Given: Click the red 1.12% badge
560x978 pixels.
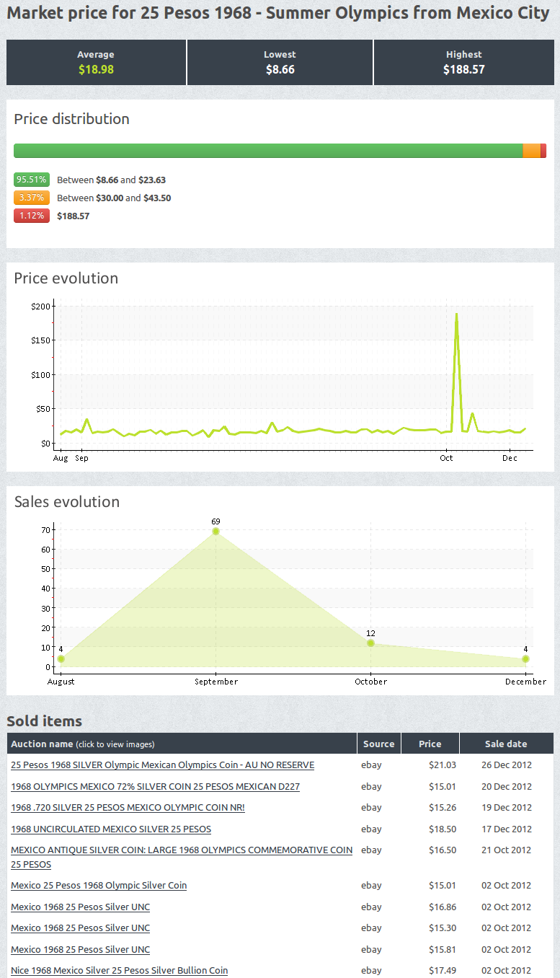Looking at the screenshot, I should pos(32,216).
